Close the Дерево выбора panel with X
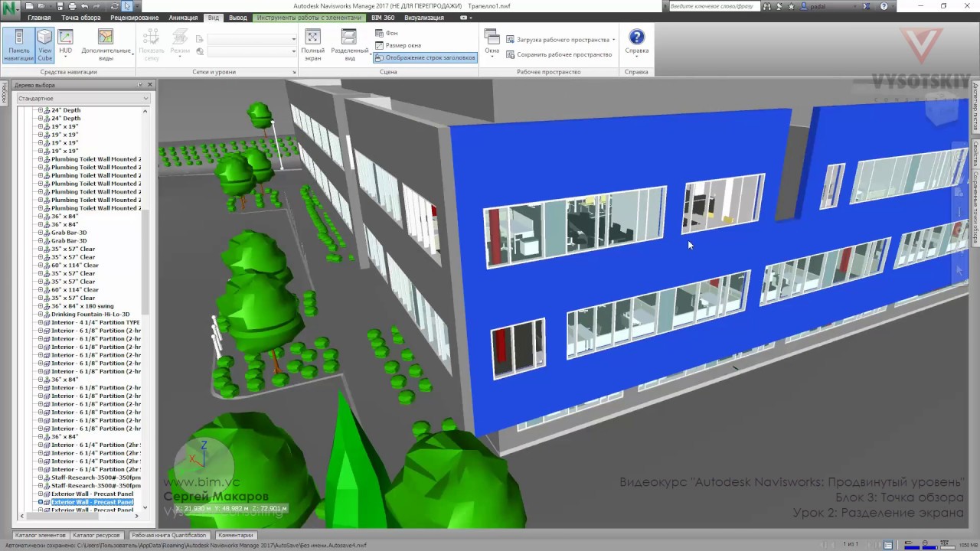 coord(149,84)
